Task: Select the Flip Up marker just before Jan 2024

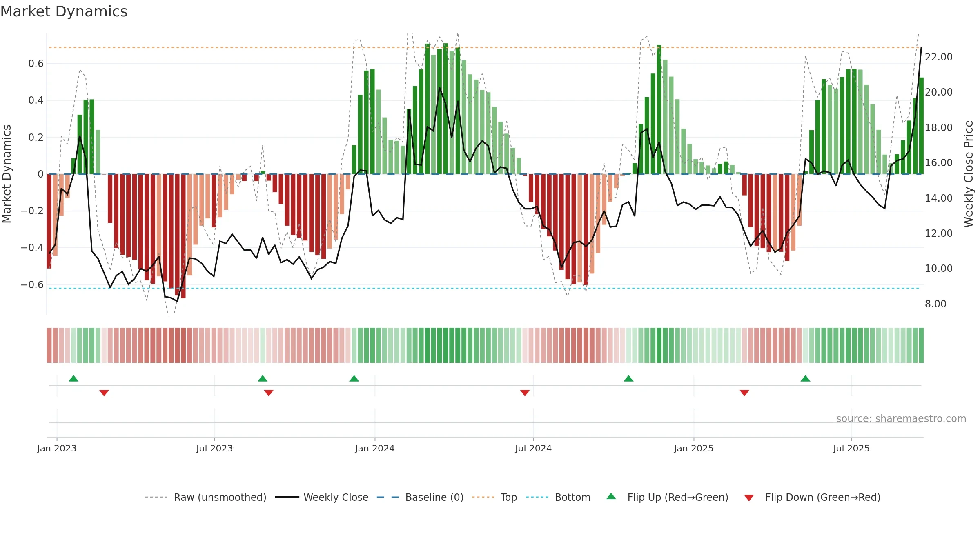Action: point(354,378)
